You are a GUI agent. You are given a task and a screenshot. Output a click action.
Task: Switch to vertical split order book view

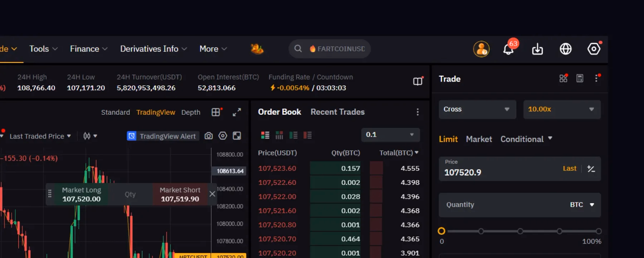(x=279, y=135)
